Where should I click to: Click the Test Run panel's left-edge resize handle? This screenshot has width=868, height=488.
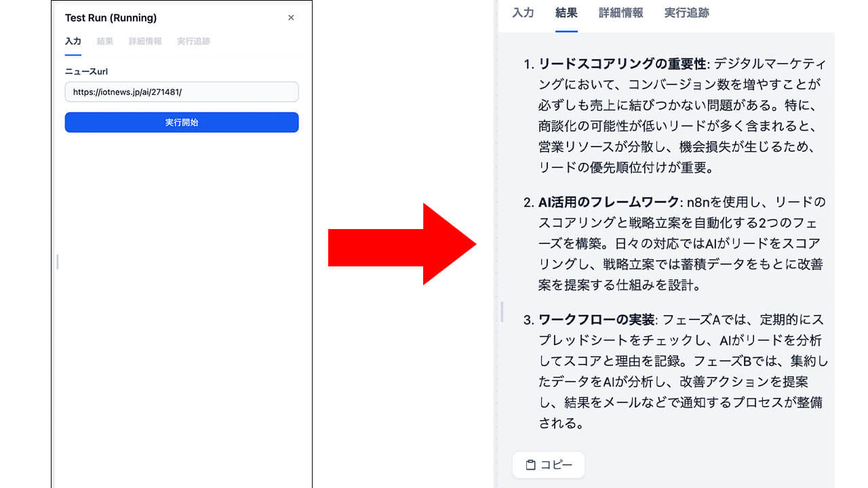pyautogui.click(x=58, y=261)
